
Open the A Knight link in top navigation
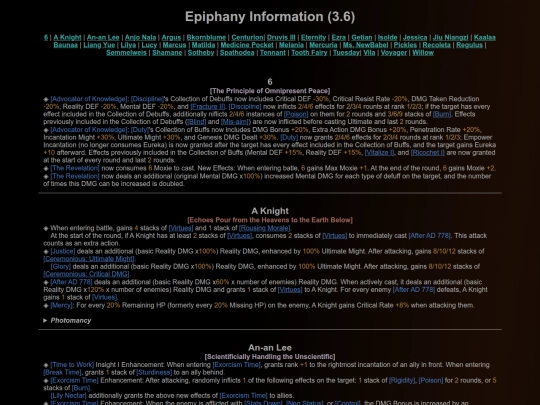tap(67, 38)
